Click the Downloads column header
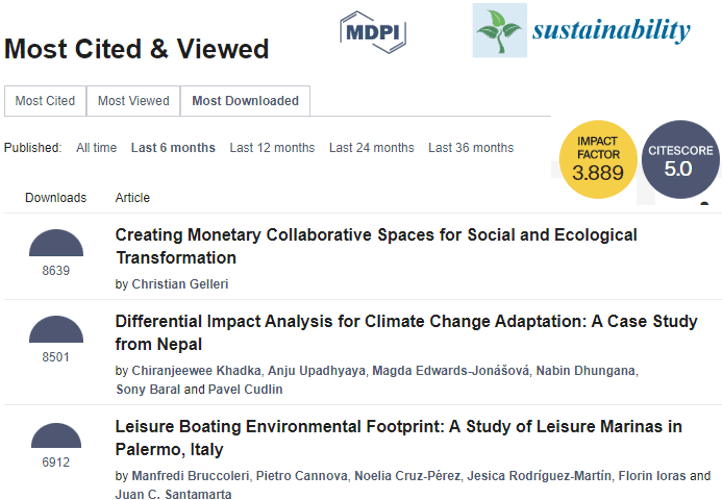Viewport: 722px width, 500px height. (x=56, y=198)
